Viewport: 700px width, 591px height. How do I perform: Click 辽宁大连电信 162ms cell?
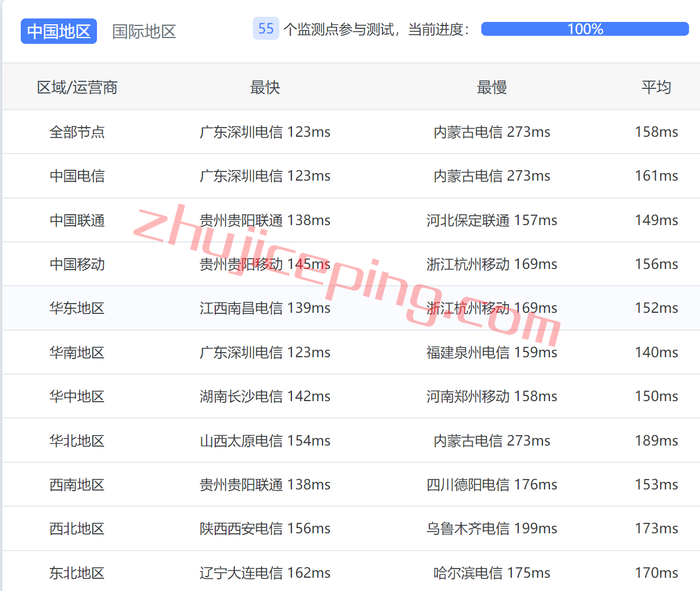coord(265,573)
